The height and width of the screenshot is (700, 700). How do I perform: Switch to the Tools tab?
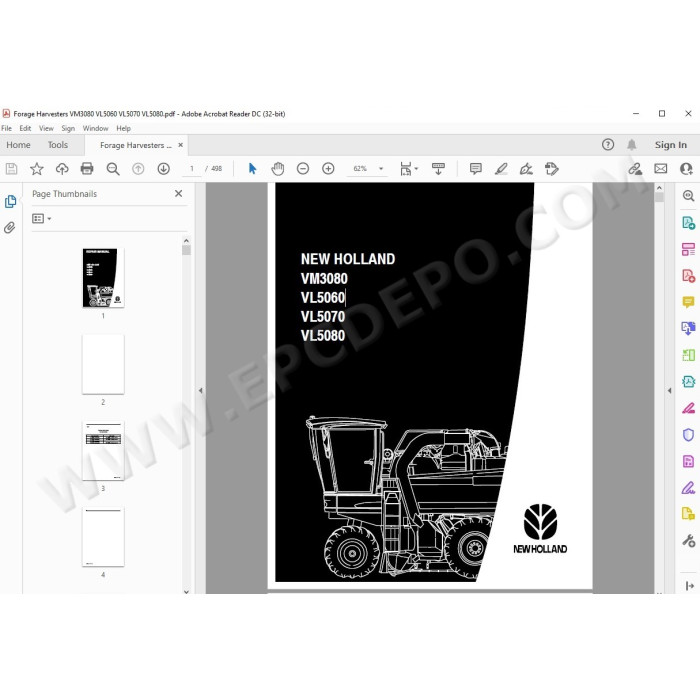click(58, 145)
